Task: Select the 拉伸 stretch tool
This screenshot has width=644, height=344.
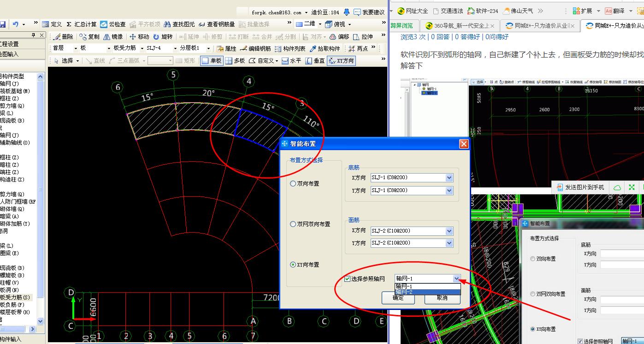Action: click(x=363, y=37)
